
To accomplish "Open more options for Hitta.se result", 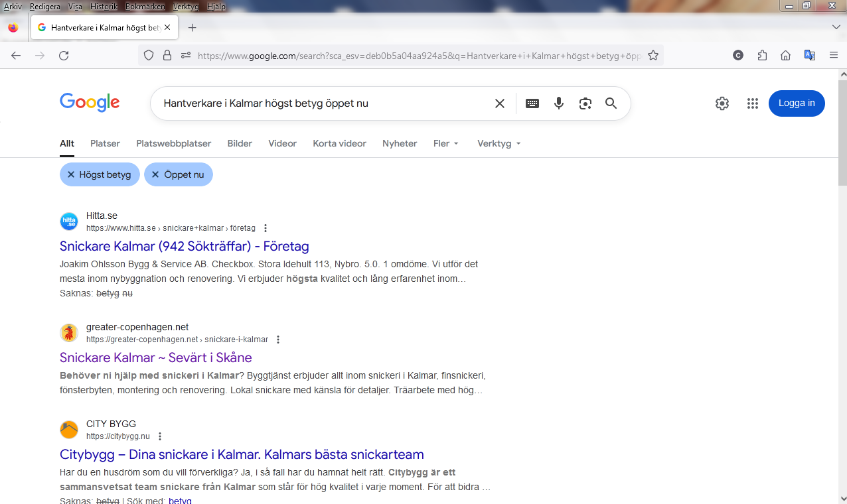I will click(266, 228).
